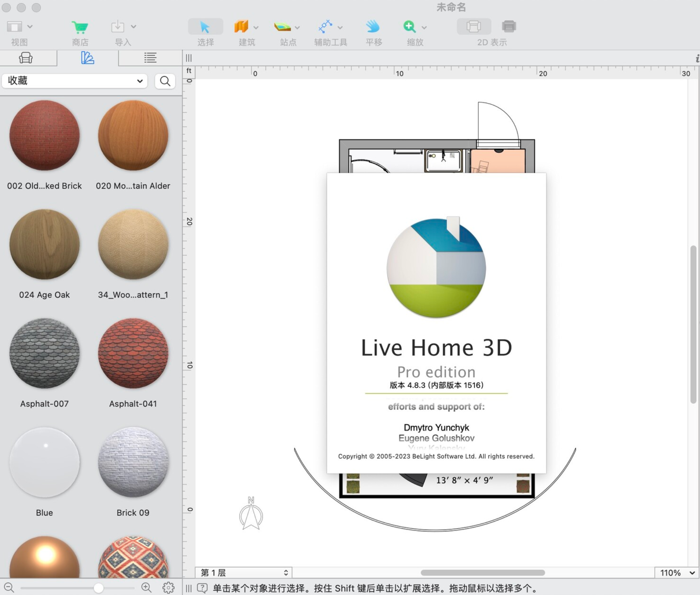
Task: Activate the Pan hand tool
Action: (x=373, y=27)
